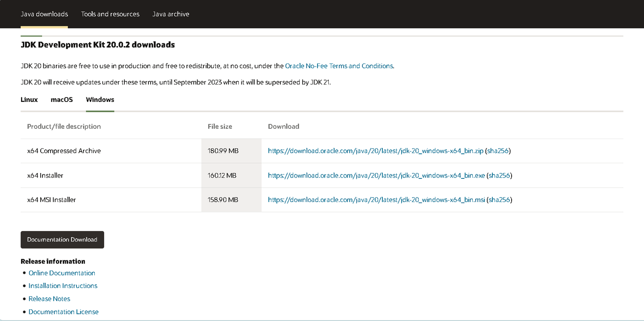View the Release Notes link
The height and width of the screenshot is (321, 644).
pos(49,299)
